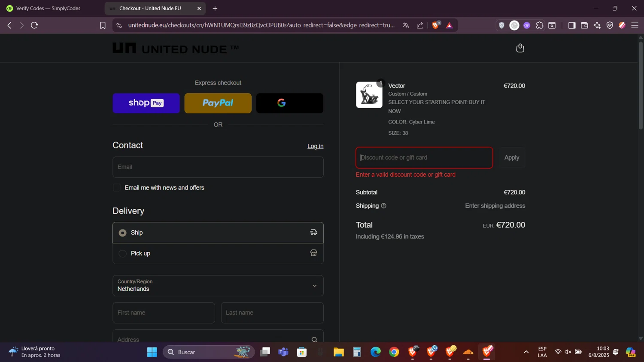Open the shopping bag cart icon
Screen dimensions: 644x362
(x=520, y=48)
